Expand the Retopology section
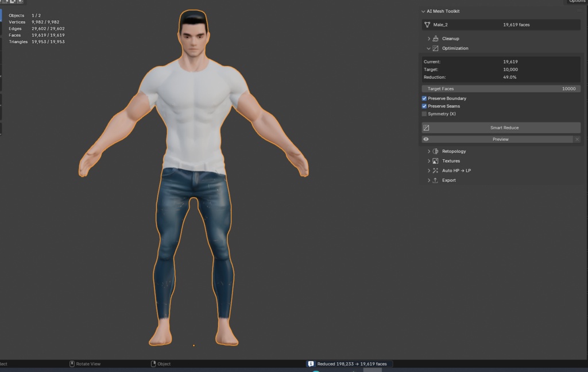This screenshot has width=588, height=372. pyautogui.click(x=429, y=151)
